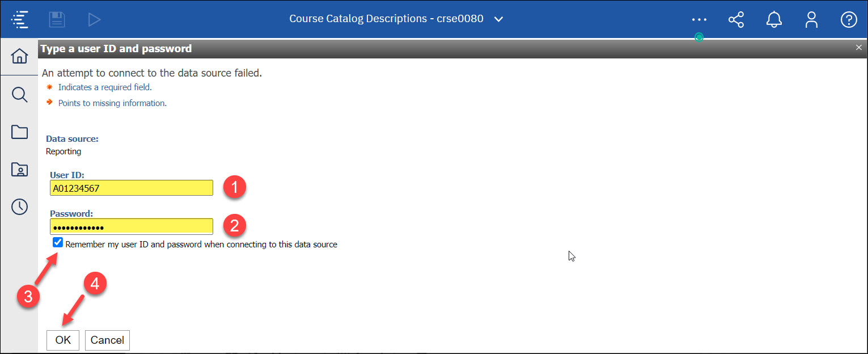The image size is (868, 354).
Task: Open the Notifications bell
Action: pyautogui.click(x=774, y=20)
